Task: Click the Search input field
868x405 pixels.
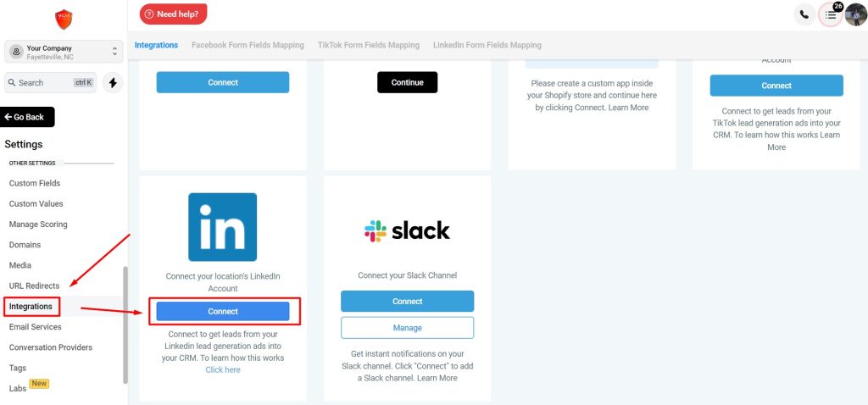Action: point(50,82)
